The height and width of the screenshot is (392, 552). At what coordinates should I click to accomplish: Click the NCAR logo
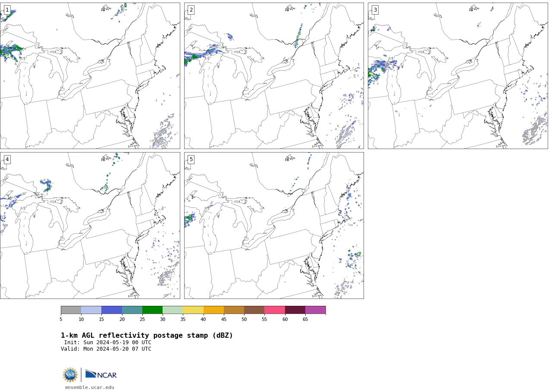(x=101, y=374)
